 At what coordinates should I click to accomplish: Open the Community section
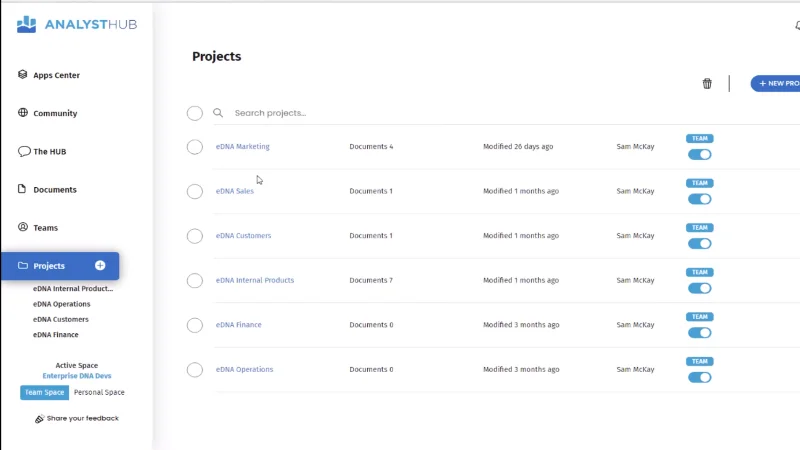click(x=55, y=113)
